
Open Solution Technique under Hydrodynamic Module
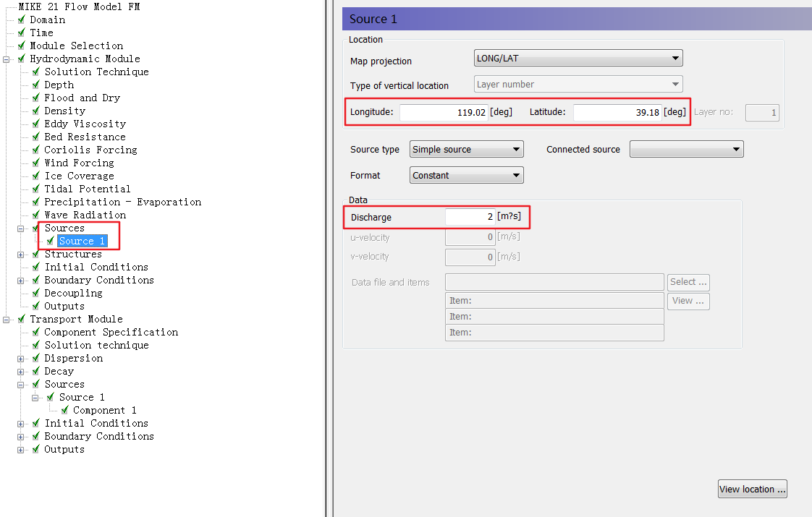coord(96,72)
